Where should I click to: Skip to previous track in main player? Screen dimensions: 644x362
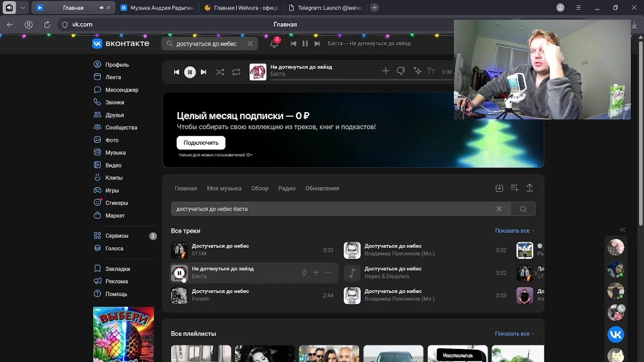(176, 72)
